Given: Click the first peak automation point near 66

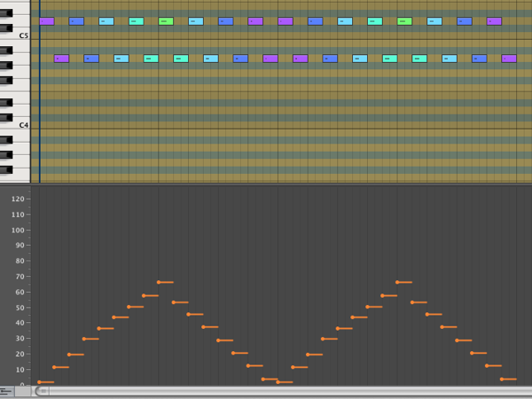Looking at the screenshot, I should (159, 282).
